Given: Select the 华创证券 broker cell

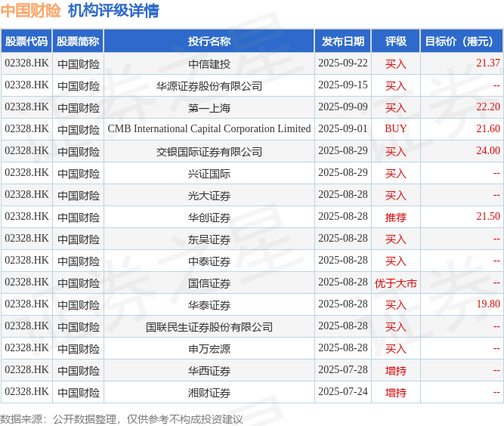Looking at the screenshot, I should [x=209, y=218].
